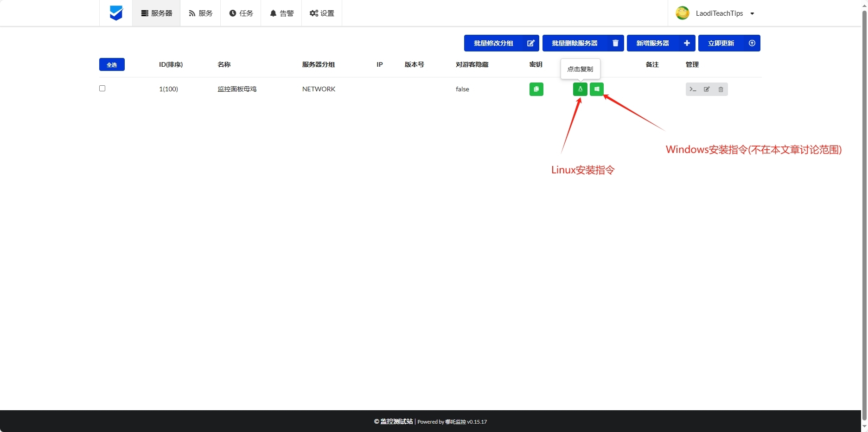Check the checkbox for server 1(100)

point(102,89)
